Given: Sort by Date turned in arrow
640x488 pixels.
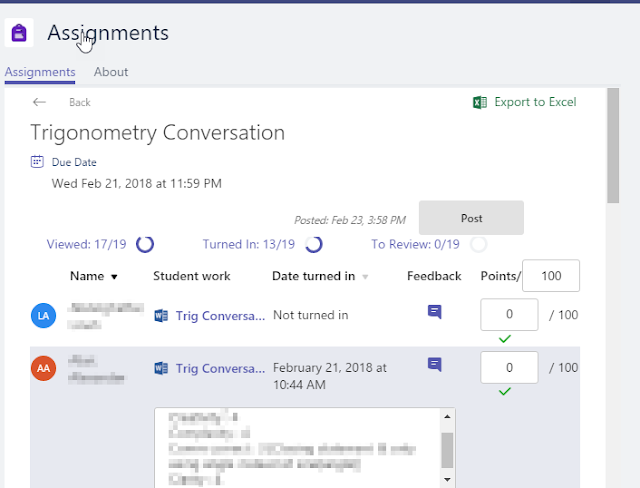Looking at the screenshot, I should pos(365,277).
